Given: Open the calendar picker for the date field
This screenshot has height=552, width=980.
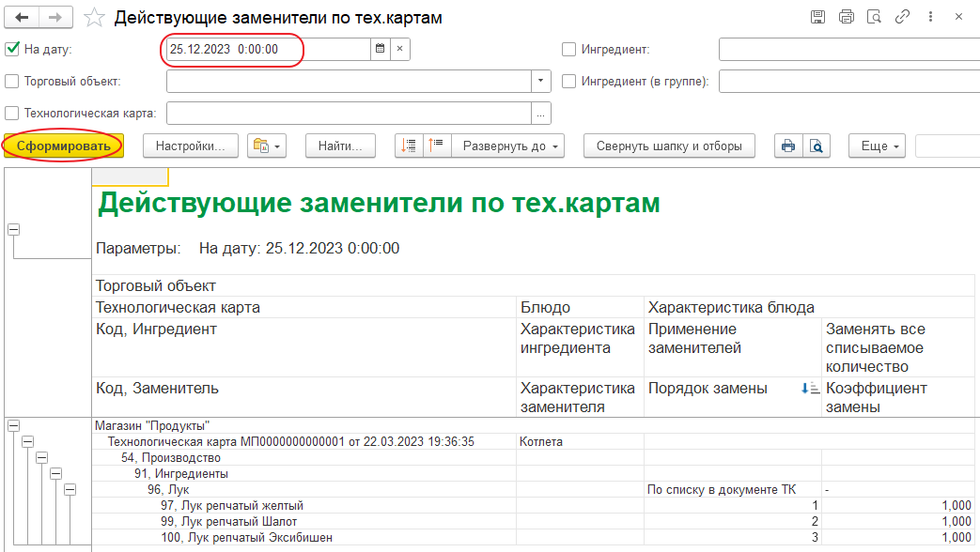Looking at the screenshot, I should tap(380, 50).
